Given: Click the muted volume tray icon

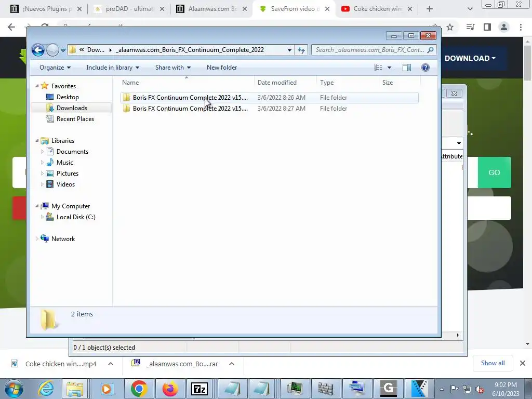Looking at the screenshot, I should (x=480, y=389).
